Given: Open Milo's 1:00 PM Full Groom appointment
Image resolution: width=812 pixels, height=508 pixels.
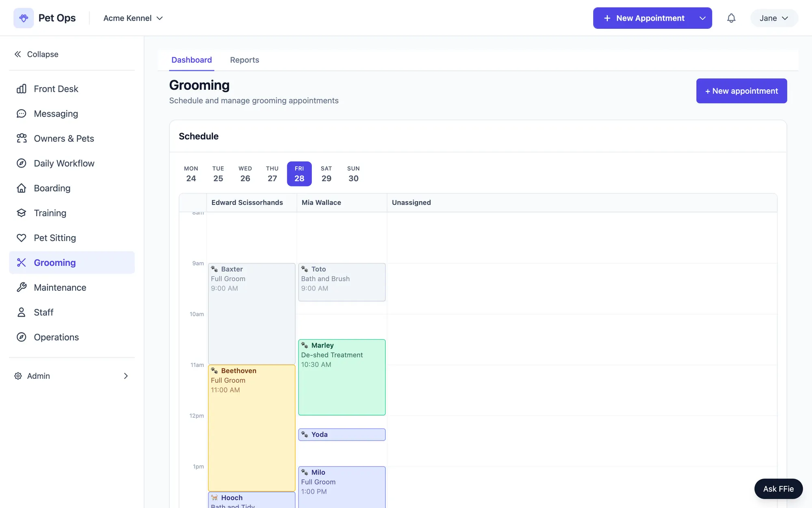Looking at the screenshot, I should (342, 487).
